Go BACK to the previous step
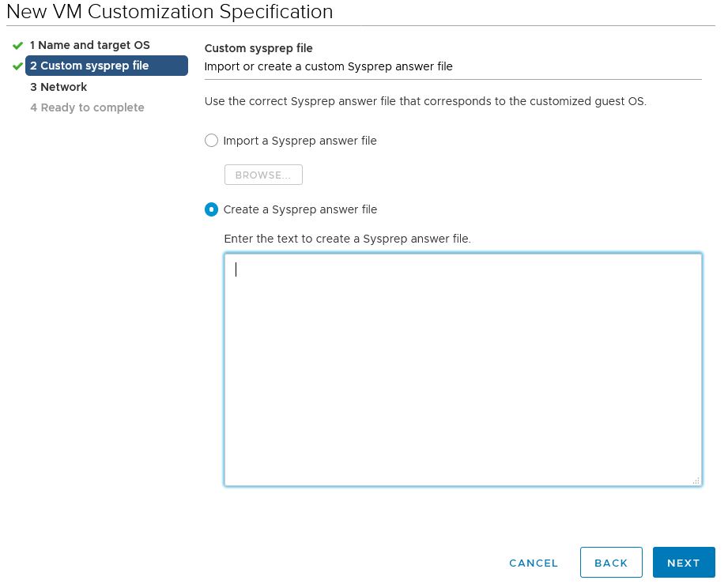728x584 pixels. (x=611, y=563)
